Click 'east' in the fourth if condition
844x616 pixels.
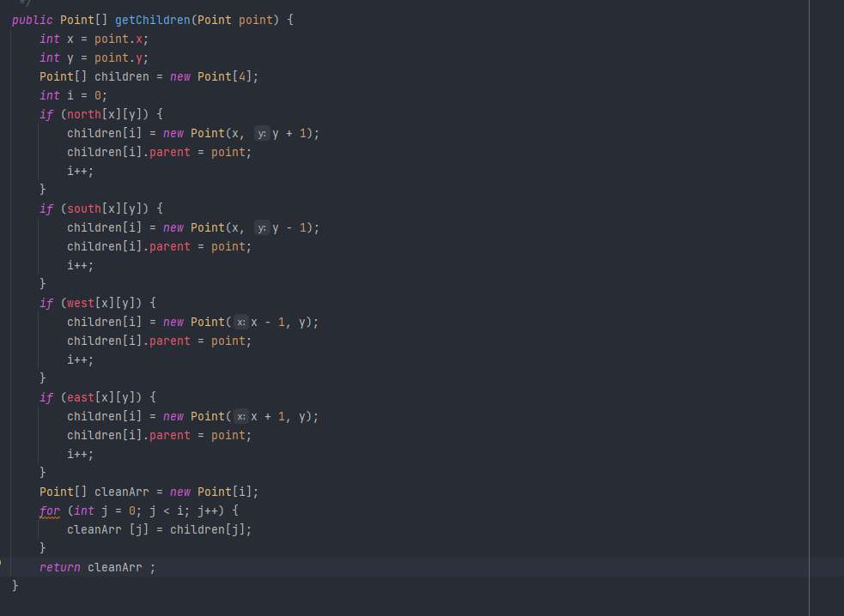[81, 397]
